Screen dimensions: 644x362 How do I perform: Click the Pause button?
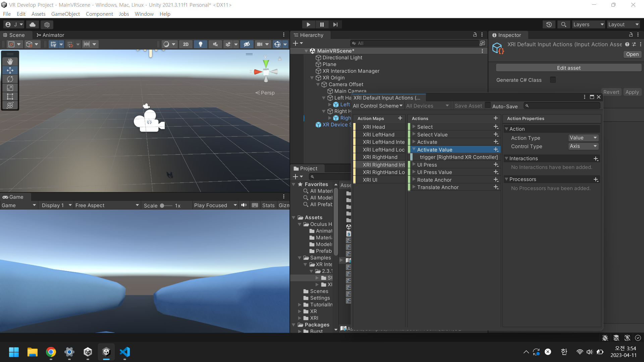coord(322,24)
